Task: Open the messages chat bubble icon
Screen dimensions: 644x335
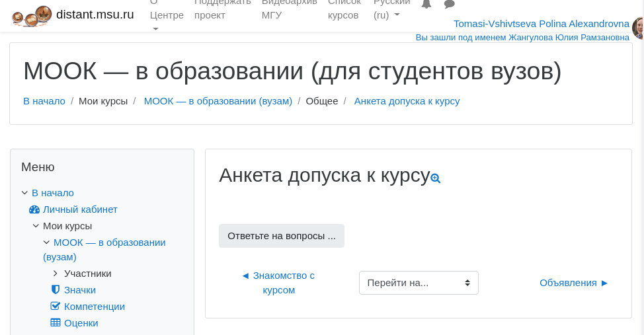Action: click(x=450, y=4)
